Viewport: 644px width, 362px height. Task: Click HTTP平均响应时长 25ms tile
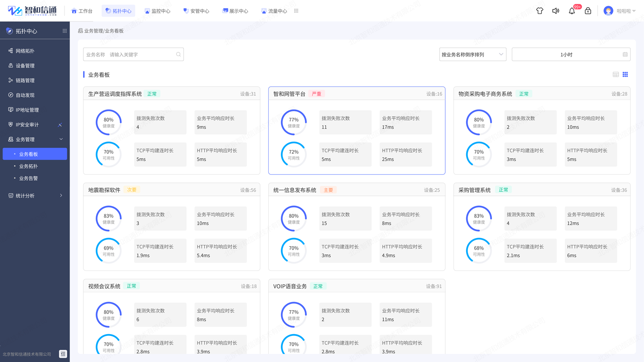(405, 154)
